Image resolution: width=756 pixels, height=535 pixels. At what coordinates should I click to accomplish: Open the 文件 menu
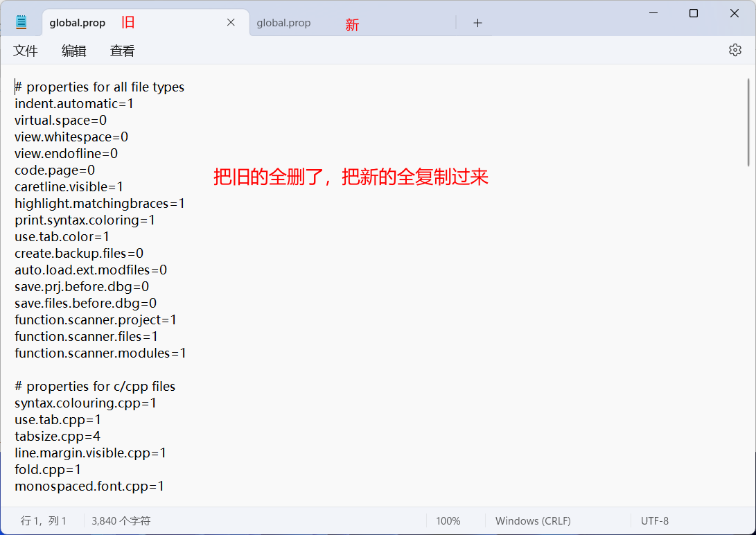coord(26,50)
